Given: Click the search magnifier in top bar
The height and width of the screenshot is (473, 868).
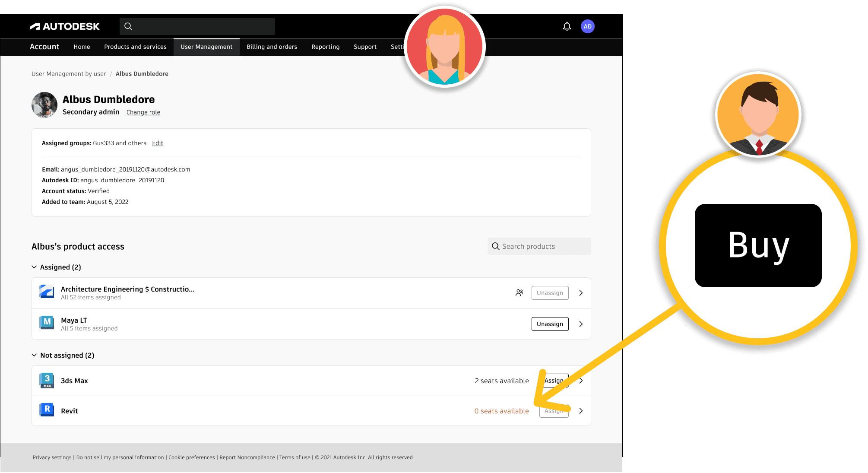Looking at the screenshot, I should click(128, 26).
